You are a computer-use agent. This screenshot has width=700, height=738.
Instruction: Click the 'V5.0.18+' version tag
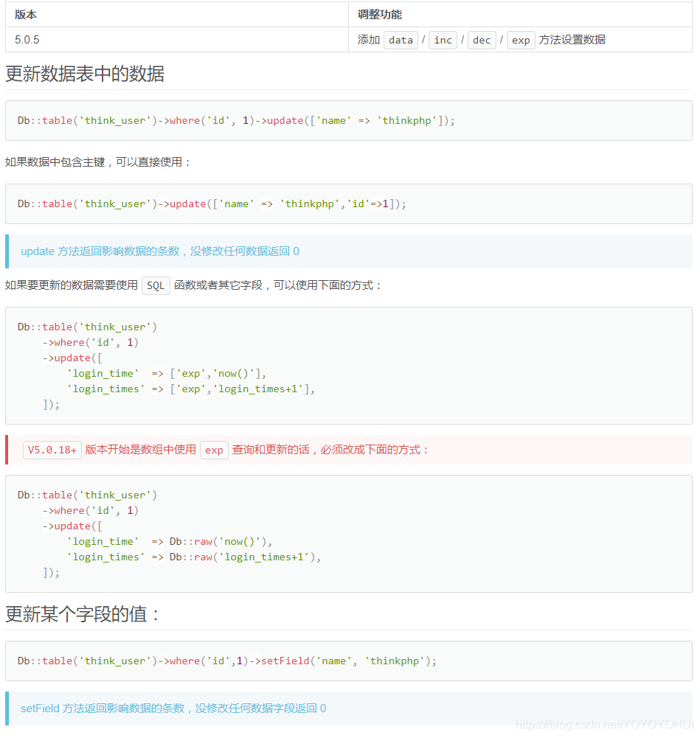(x=52, y=450)
